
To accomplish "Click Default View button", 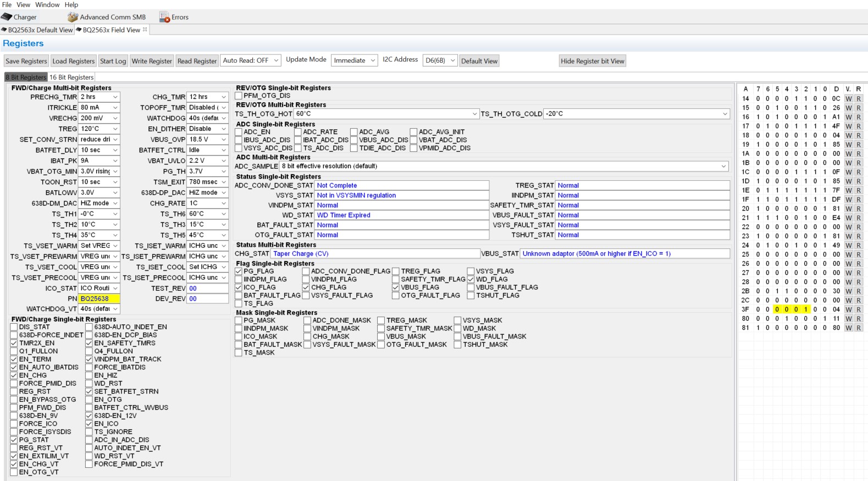I will [x=479, y=61].
